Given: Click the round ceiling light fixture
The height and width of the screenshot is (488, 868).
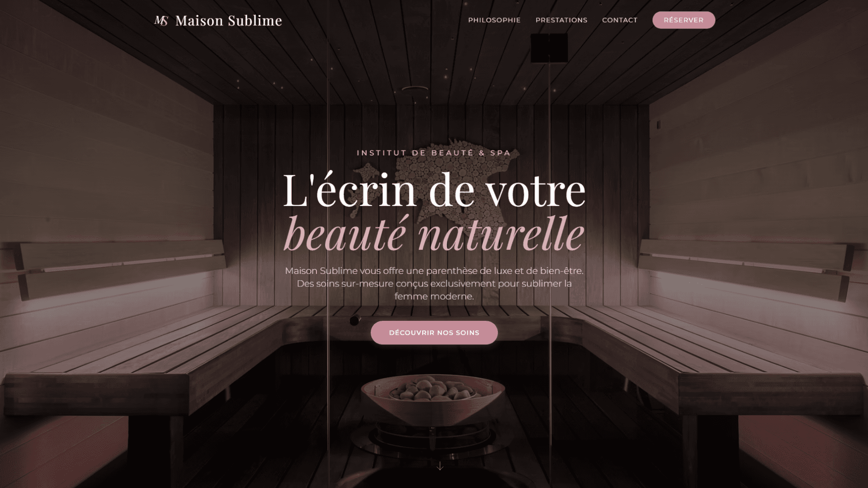Looking at the screenshot, I should coord(415,89).
